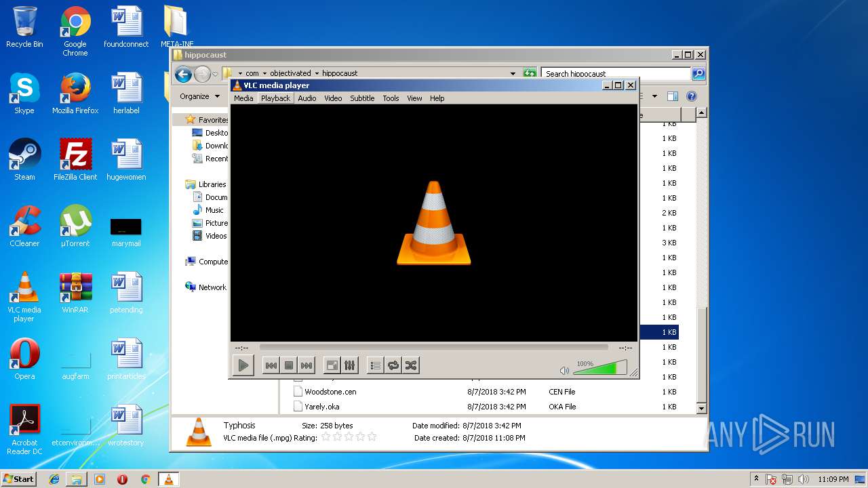
Task: Open the Windows Start menu
Action: tap(18, 479)
